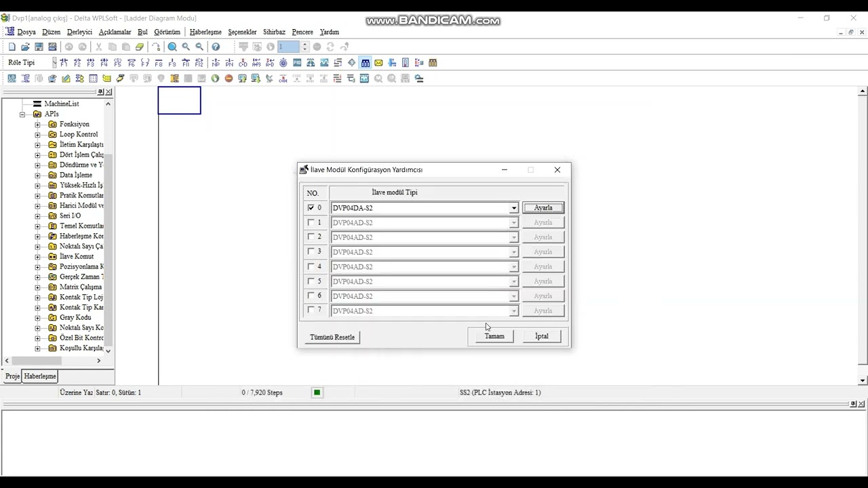This screenshot has height=488, width=868.
Task: Insert F1 normally open contact
Action: tap(64, 62)
